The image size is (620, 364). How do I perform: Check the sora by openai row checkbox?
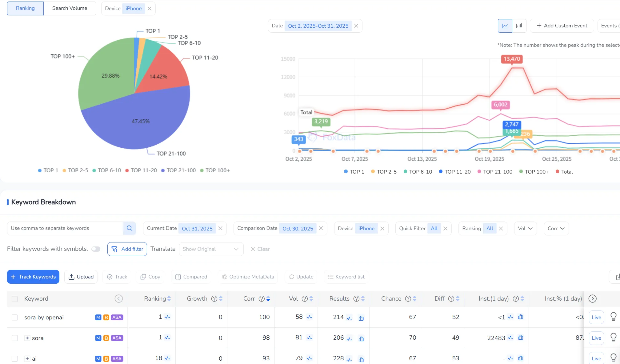point(15,317)
